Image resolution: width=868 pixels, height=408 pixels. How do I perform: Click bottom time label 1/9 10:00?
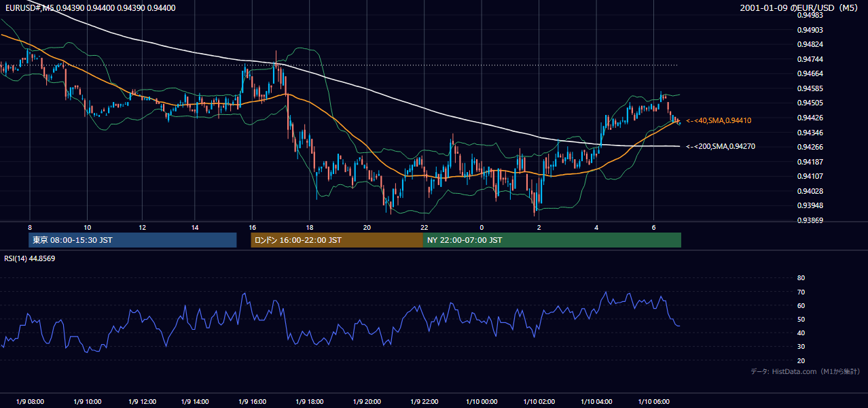click(88, 402)
